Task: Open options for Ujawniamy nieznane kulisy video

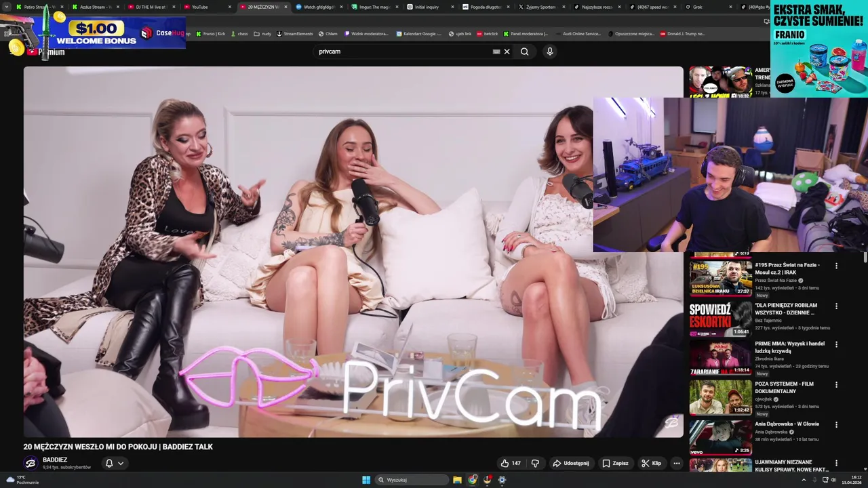Action: [836, 464]
